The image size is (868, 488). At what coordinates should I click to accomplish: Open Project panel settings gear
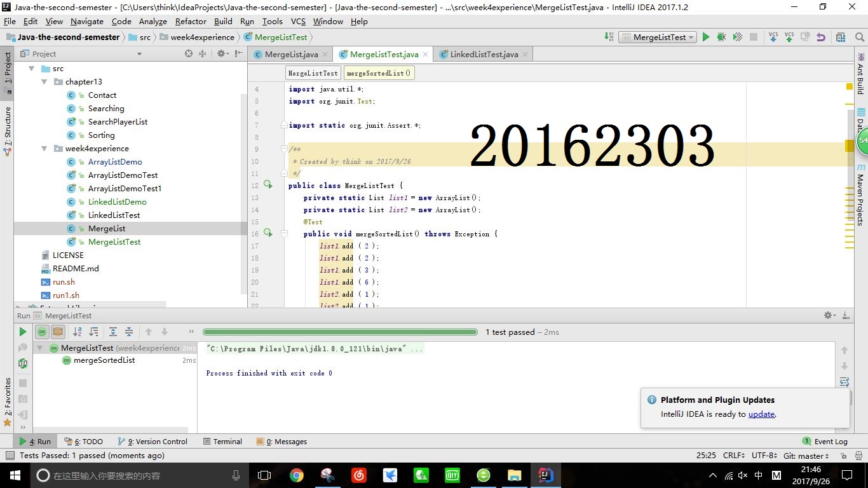click(221, 54)
